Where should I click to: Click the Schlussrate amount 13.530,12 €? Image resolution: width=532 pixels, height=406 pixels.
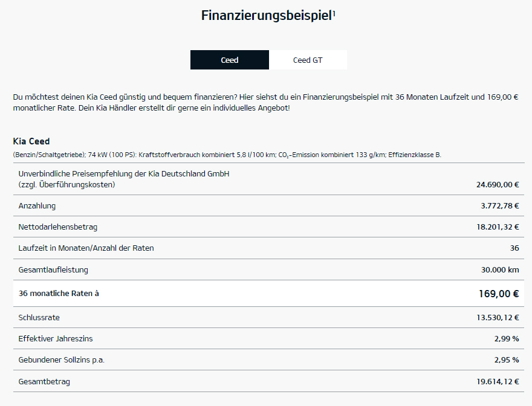(498, 317)
